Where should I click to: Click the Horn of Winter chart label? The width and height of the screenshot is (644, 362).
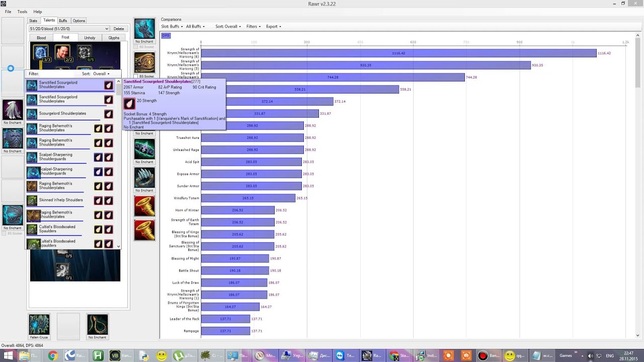(x=187, y=210)
